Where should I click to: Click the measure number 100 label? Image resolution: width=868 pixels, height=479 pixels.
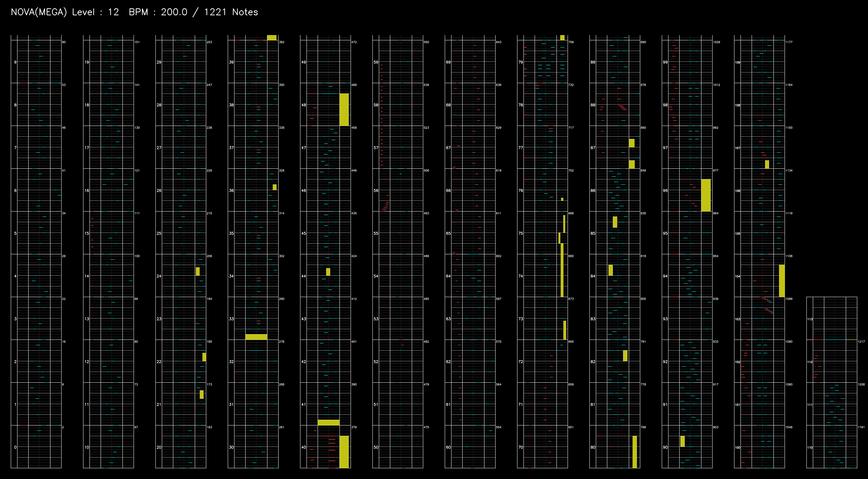tap(738, 447)
